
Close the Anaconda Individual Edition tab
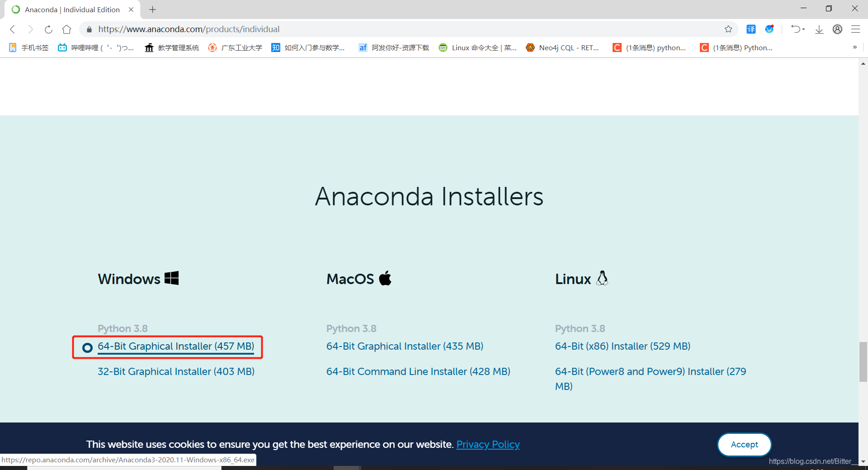[131, 9]
